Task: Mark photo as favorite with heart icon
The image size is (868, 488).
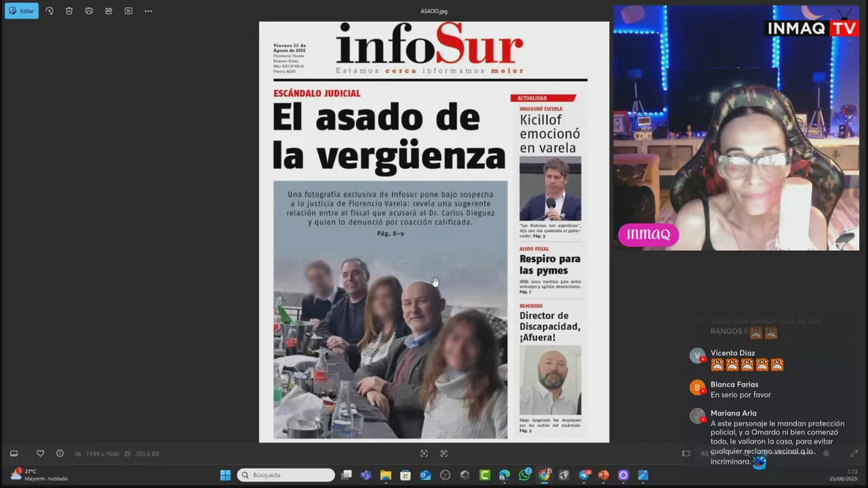Action: click(40, 453)
